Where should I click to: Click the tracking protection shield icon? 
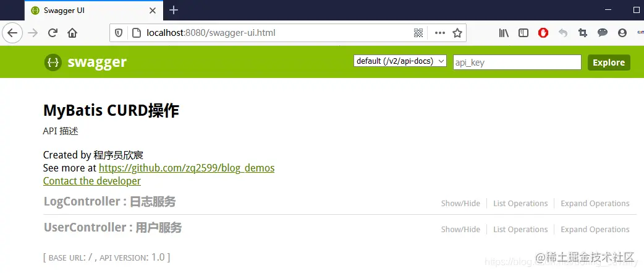click(119, 33)
